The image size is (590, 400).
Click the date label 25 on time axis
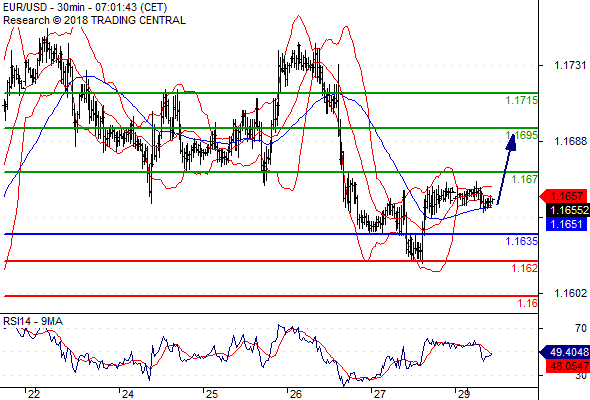click(x=212, y=394)
